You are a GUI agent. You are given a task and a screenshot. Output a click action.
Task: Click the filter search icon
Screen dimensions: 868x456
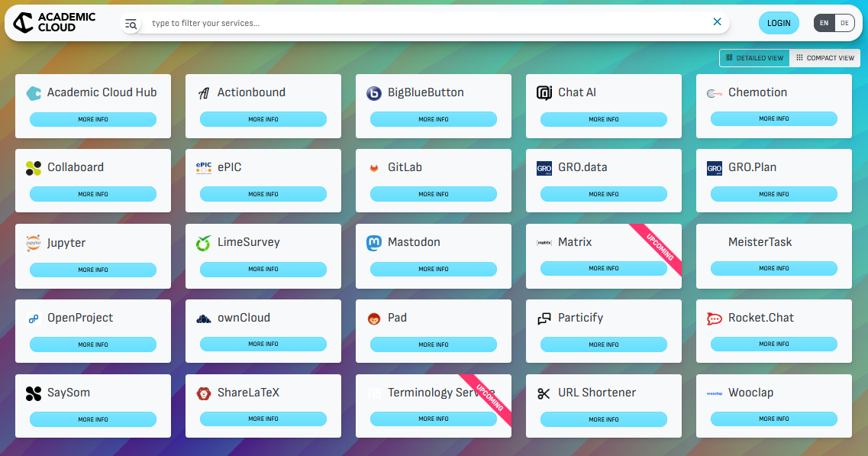[x=131, y=23]
